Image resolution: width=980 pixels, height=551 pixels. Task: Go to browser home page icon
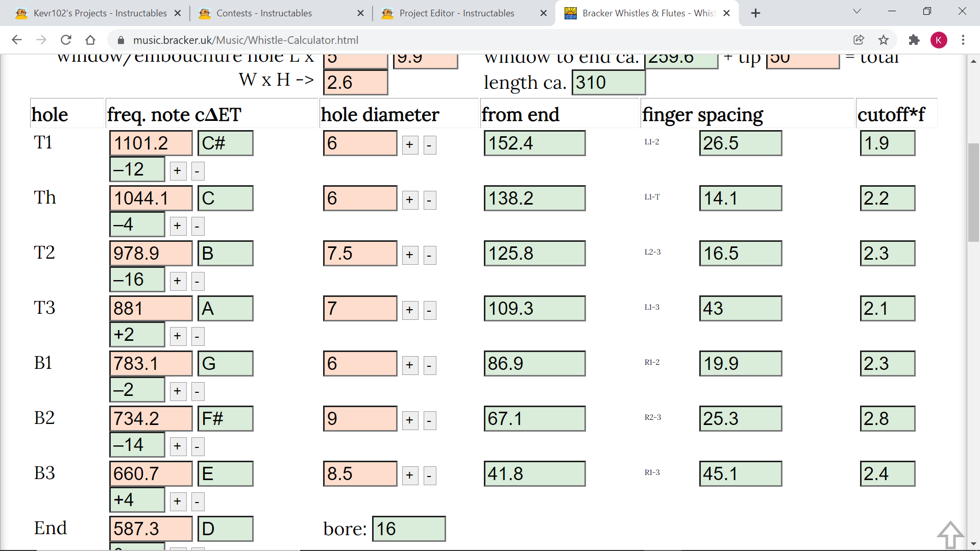(90, 40)
